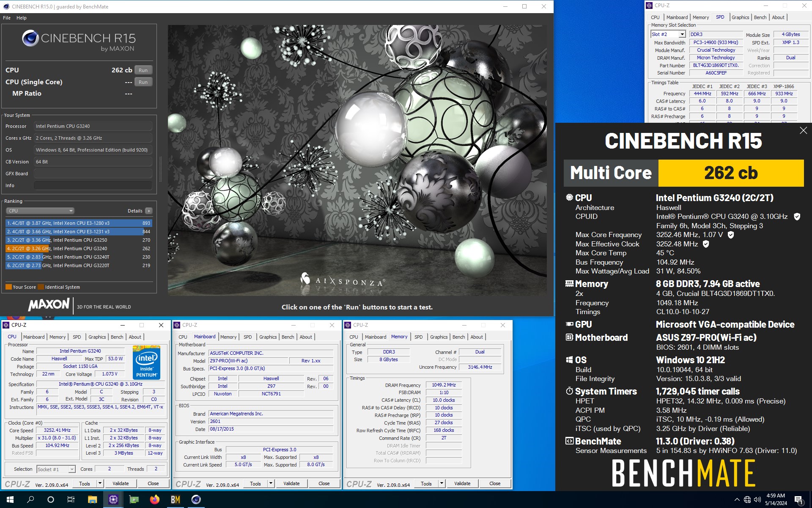Click Your Score orange legend swatch

pyautogui.click(x=8, y=287)
